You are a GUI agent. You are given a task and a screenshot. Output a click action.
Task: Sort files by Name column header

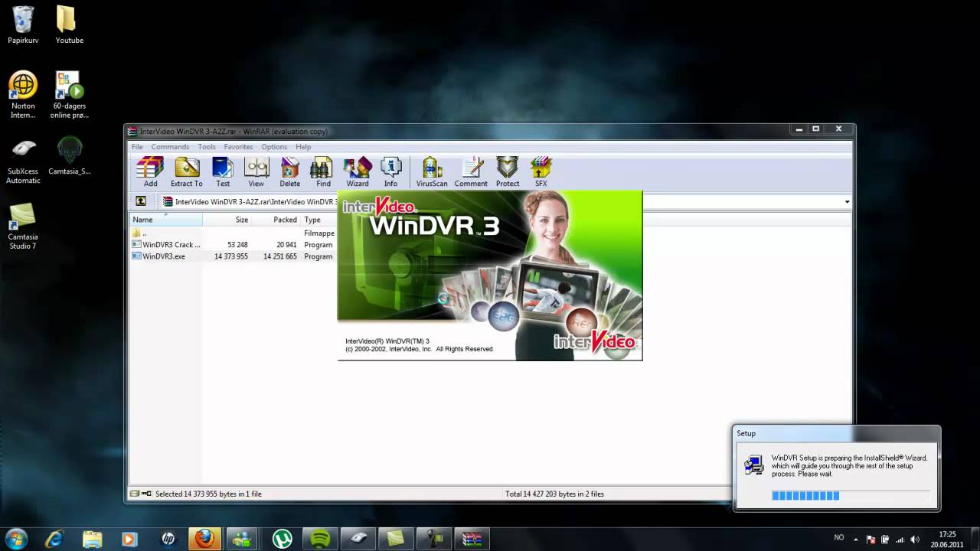pyautogui.click(x=166, y=220)
